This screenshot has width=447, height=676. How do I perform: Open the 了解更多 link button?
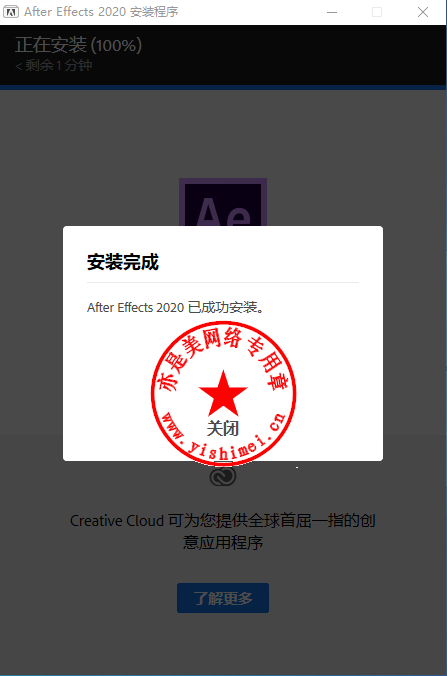pyautogui.click(x=223, y=598)
